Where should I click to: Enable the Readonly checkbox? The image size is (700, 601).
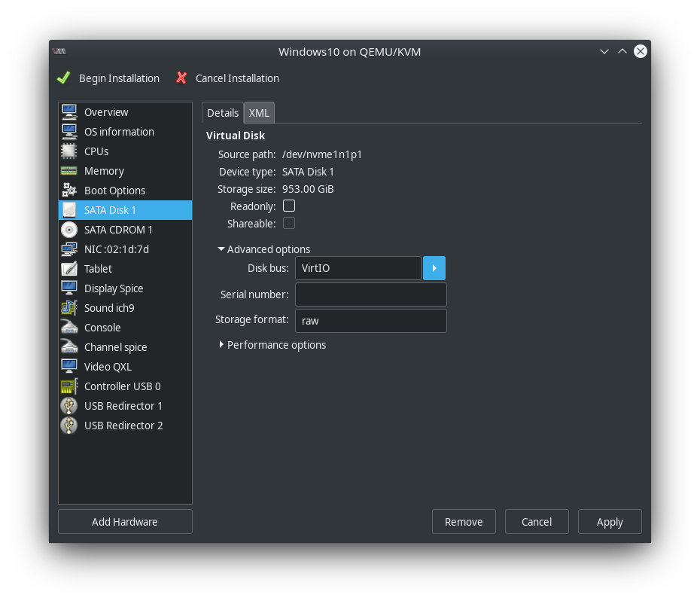[289, 206]
